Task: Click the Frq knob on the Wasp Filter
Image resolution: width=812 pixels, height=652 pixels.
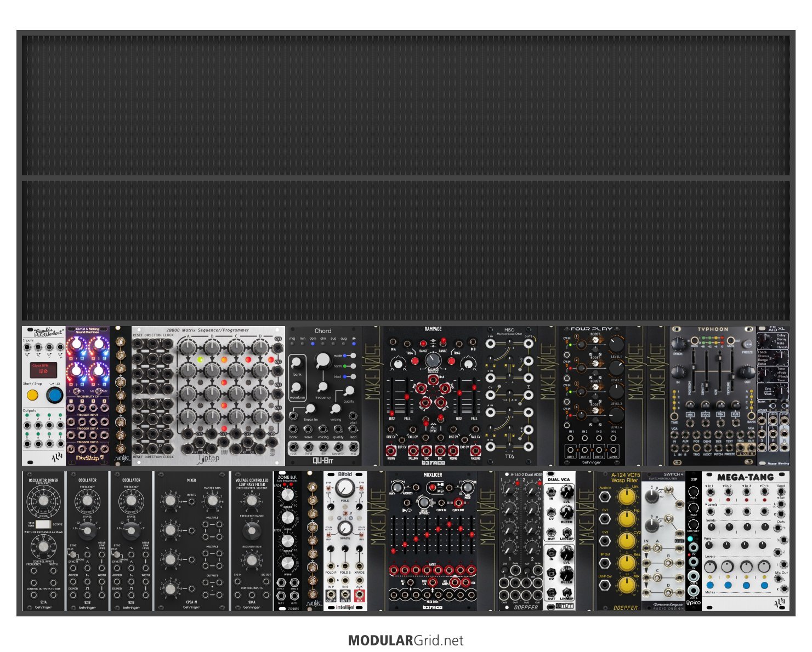Action: point(627,519)
